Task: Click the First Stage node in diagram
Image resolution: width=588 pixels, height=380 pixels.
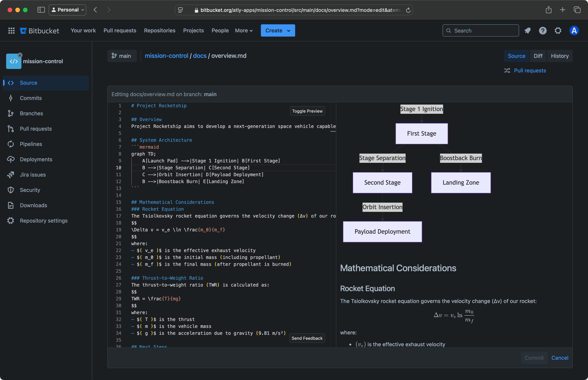Action: tap(422, 134)
